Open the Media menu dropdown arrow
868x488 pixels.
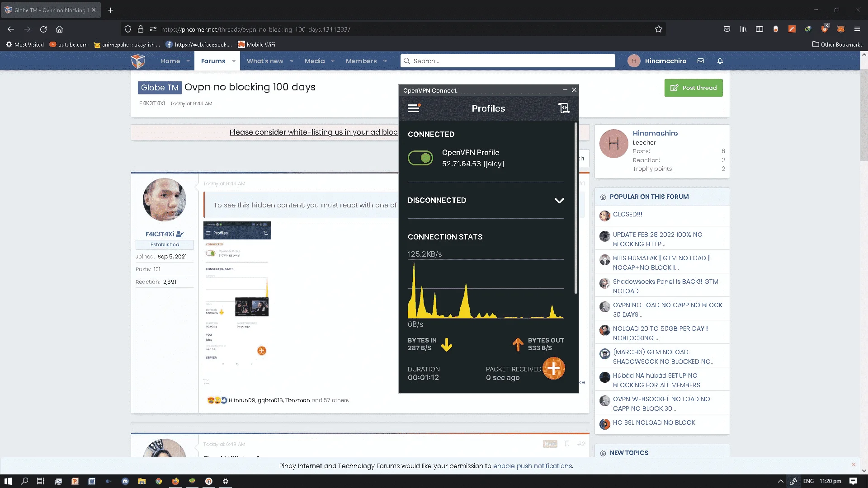click(x=333, y=61)
